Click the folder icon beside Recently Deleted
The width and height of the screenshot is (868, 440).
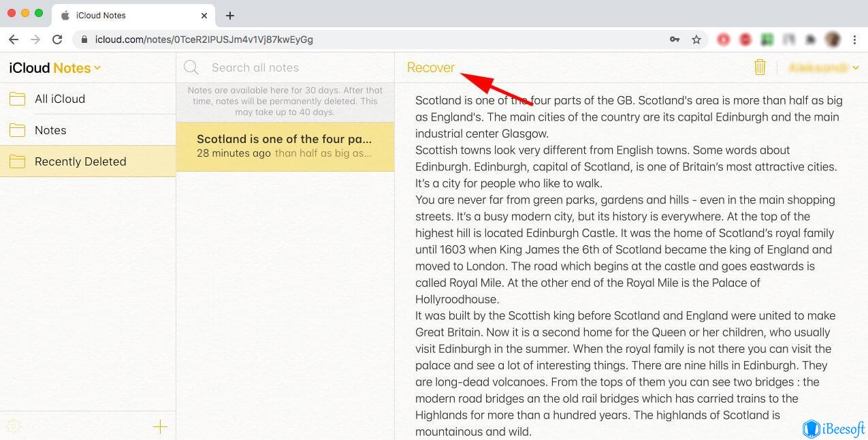coord(17,161)
